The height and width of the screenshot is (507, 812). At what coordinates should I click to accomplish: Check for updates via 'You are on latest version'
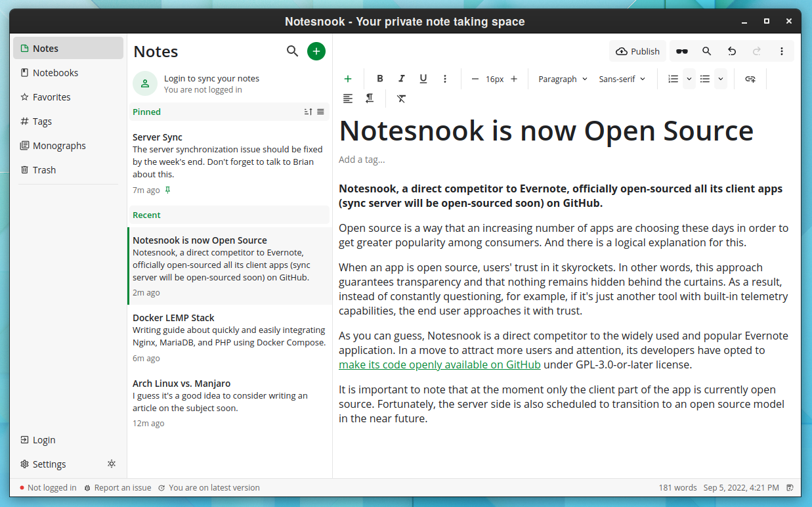click(209, 488)
